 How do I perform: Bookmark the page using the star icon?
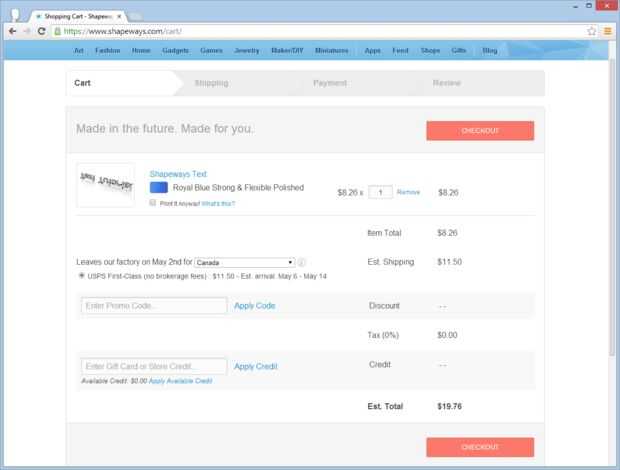[x=592, y=31]
